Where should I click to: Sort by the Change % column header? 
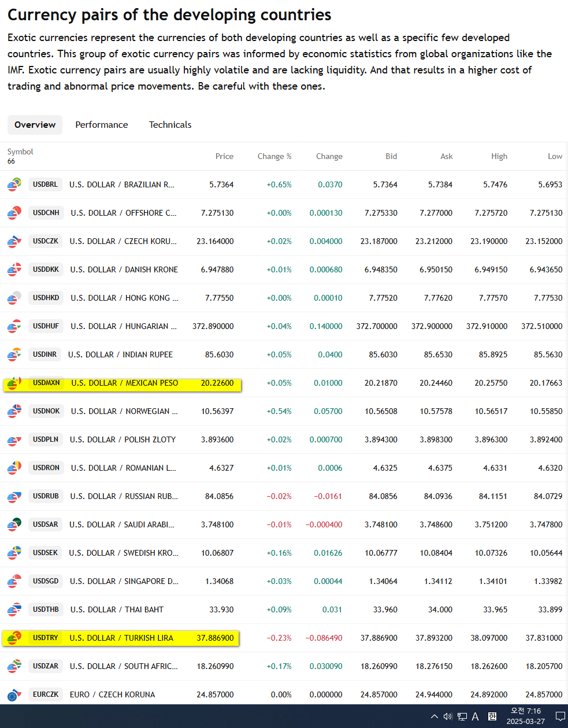pyautogui.click(x=274, y=156)
